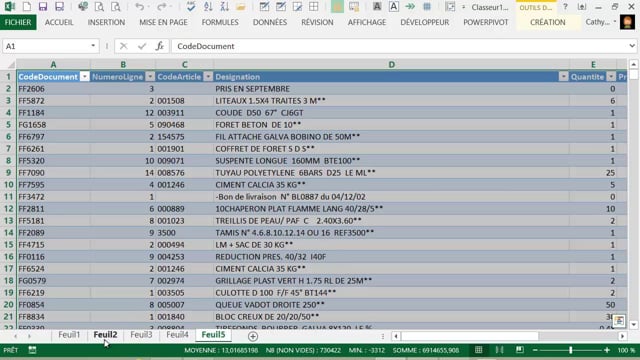Click the Undo arrow icon

(140, 7)
